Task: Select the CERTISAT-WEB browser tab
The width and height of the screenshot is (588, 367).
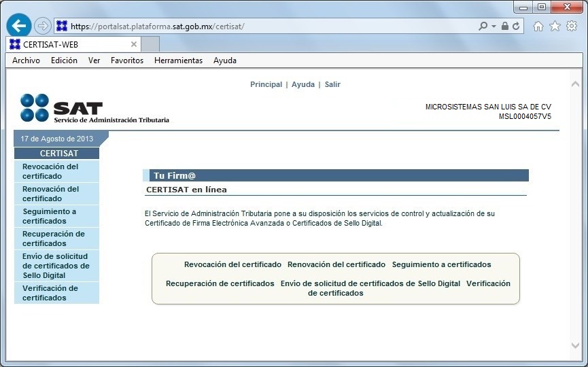Action: tap(73, 44)
